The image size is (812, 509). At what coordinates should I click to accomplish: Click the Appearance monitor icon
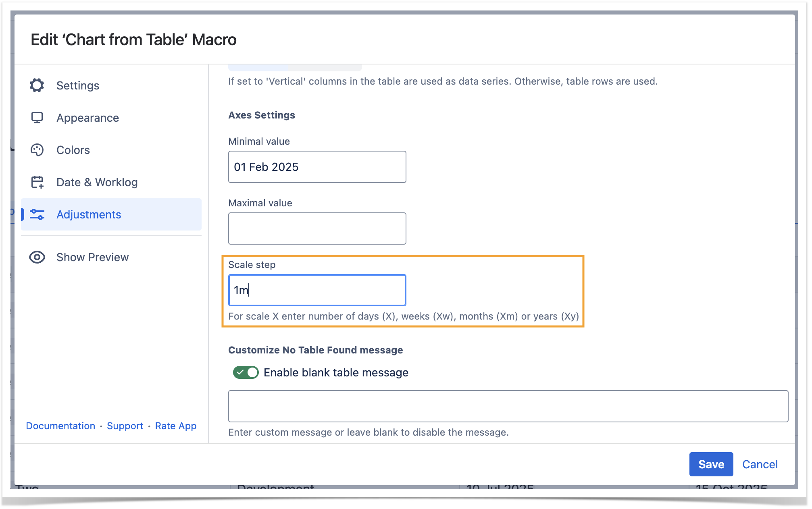coord(37,118)
